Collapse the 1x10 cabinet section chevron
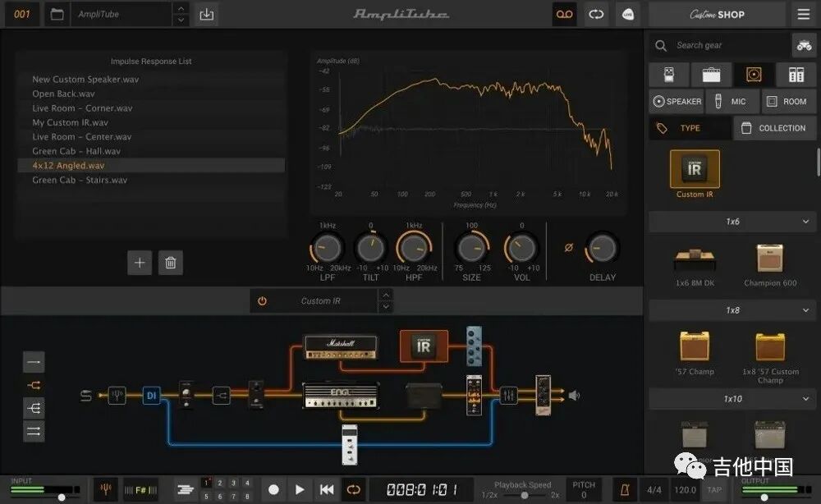 tap(805, 399)
